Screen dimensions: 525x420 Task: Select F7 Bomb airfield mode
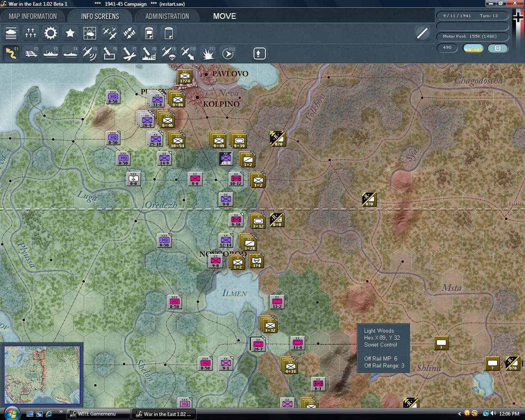[129, 53]
